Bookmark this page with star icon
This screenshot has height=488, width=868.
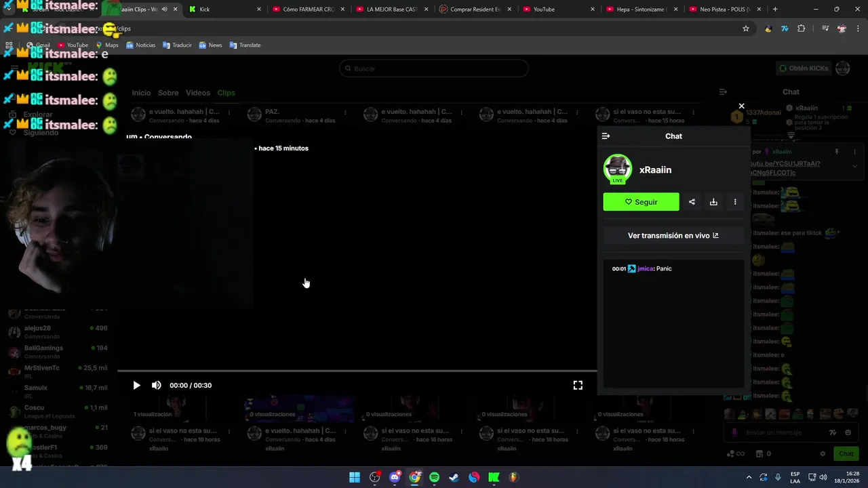pyautogui.click(x=746, y=28)
